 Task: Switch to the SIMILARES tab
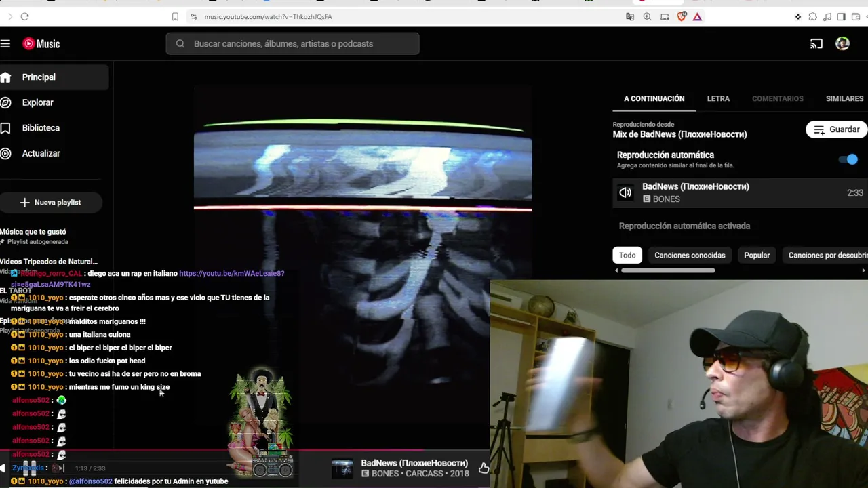click(x=844, y=98)
